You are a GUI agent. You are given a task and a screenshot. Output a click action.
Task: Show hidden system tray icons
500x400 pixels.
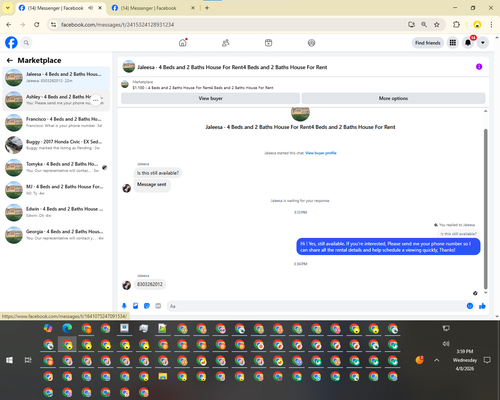437,360
